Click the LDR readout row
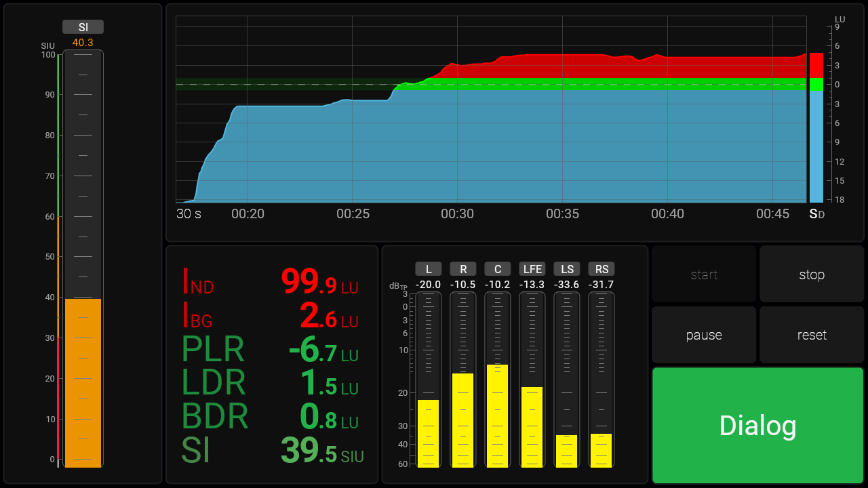 271,383
